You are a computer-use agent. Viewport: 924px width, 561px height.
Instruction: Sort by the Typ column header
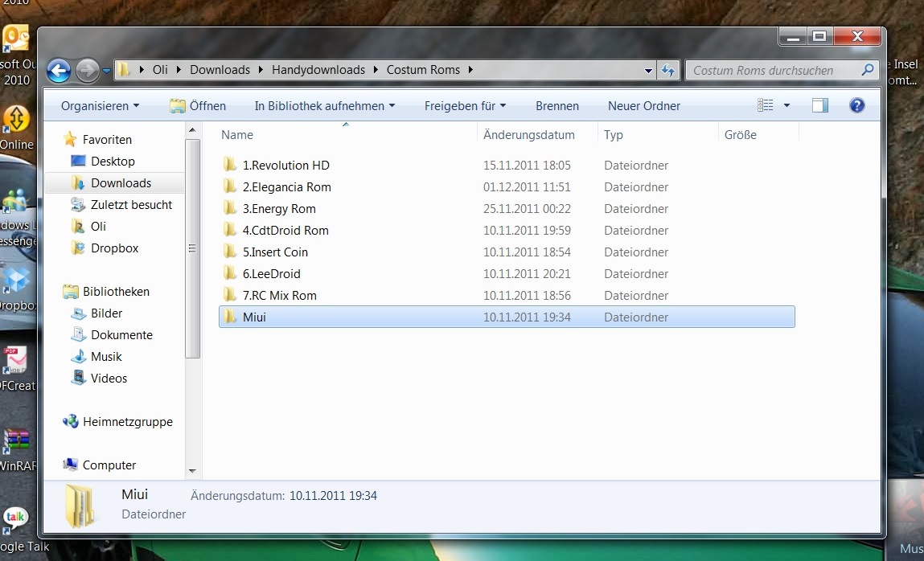pyautogui.click(x=614, y=135)
